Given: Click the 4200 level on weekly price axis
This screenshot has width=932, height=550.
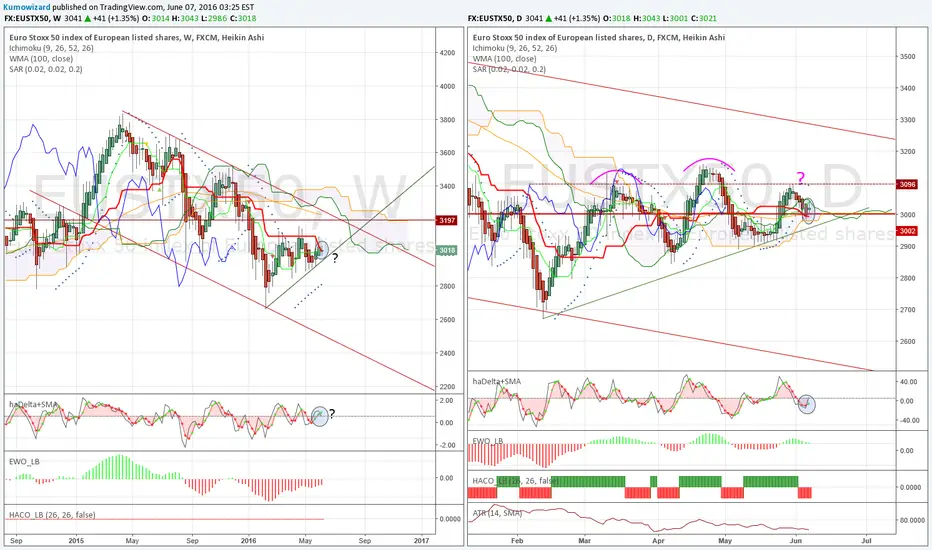Looking at the screenshot, I should [447, 53].
